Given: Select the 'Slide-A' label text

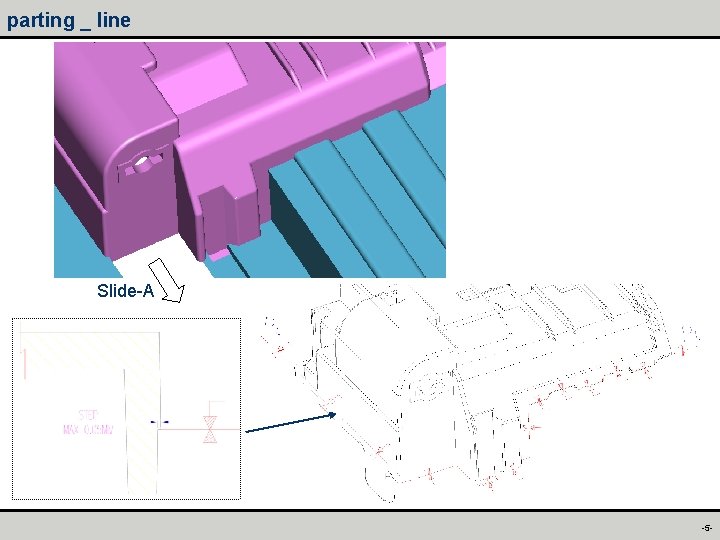Looking at the screenshot, I should (x=125, y=291).
